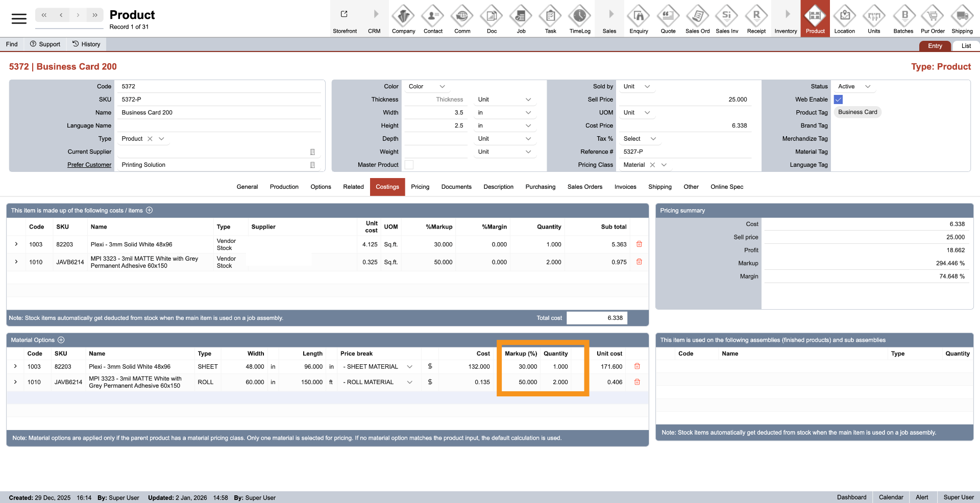Open the Quote module icon

668,16
